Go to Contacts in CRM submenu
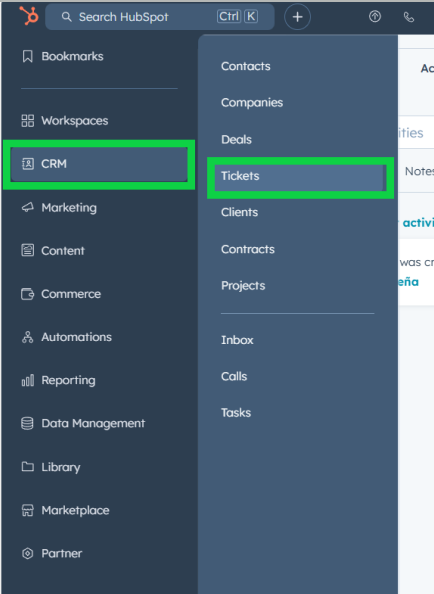Image resolution: width=434 pixels, height=594 pixels. point(245,66)
